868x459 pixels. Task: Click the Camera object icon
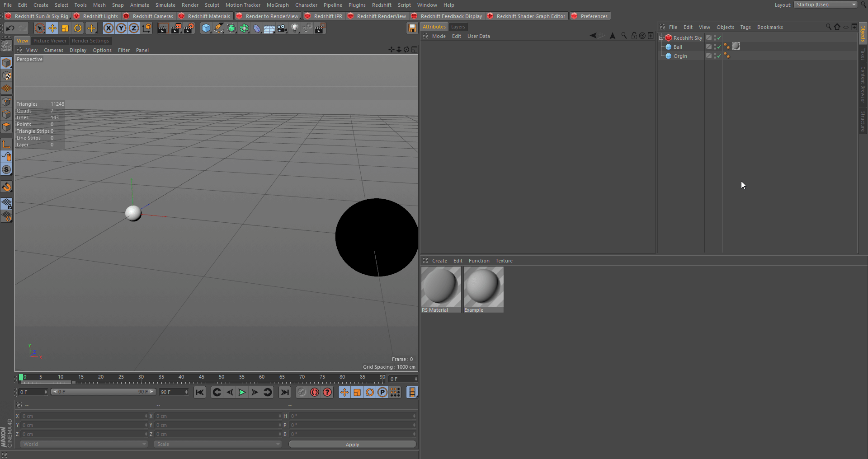tap(282, 28)
